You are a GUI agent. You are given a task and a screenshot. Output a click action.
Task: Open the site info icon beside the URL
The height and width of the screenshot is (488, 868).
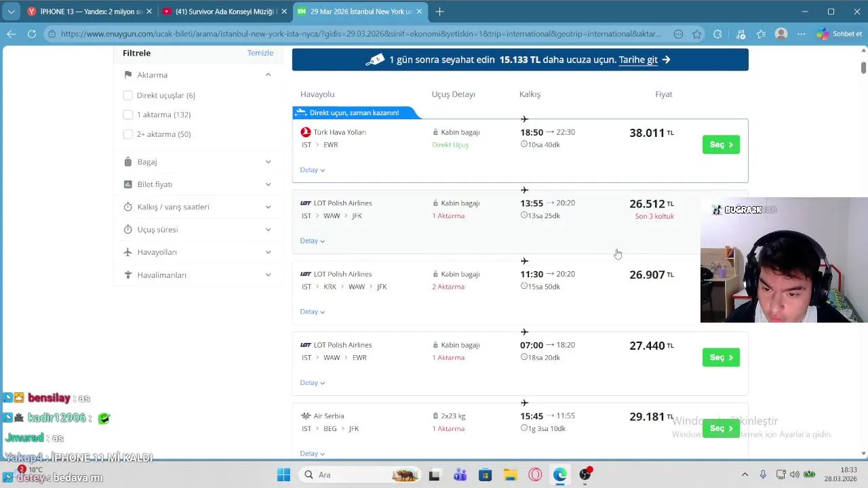tap(52, 34)
